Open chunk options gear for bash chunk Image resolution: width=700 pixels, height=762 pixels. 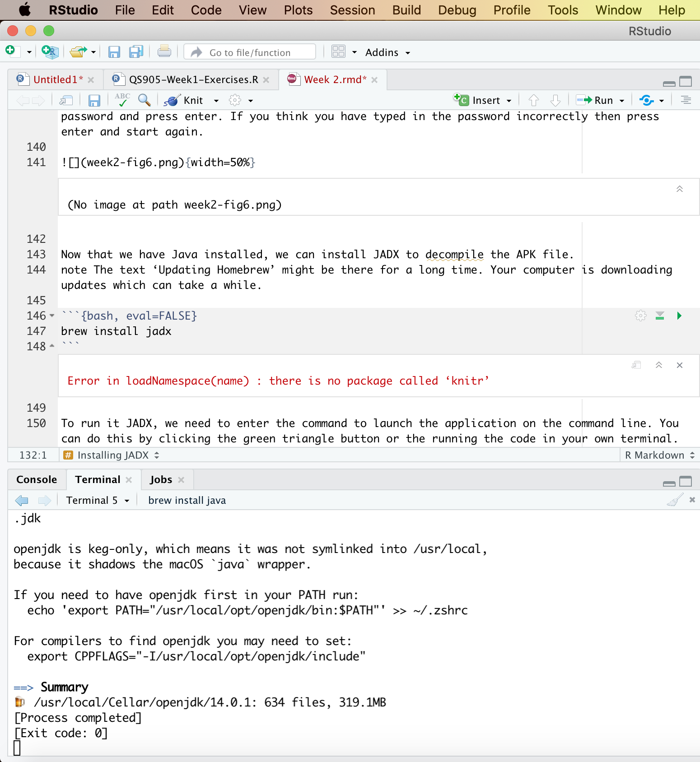[640, 316]
